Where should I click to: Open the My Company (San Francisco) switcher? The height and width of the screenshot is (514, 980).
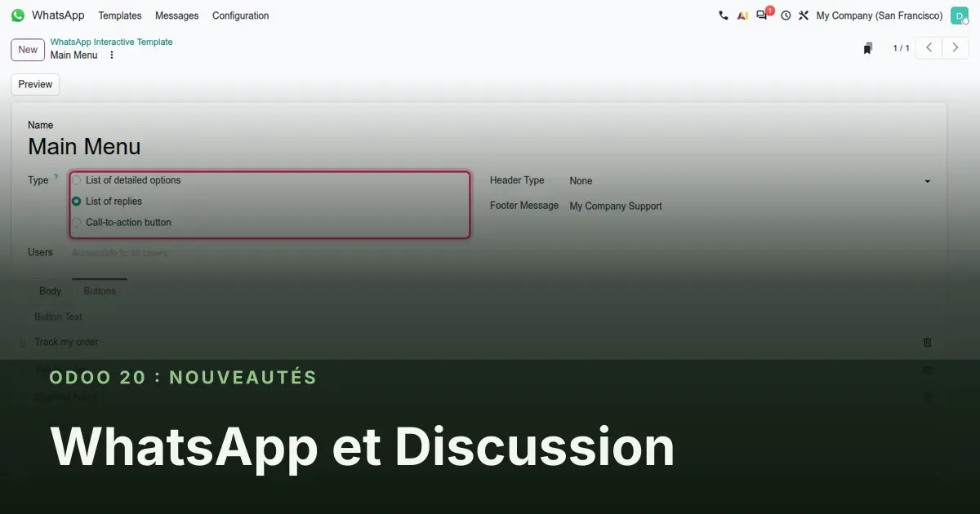pyautogui.click(x=880, y=16)
